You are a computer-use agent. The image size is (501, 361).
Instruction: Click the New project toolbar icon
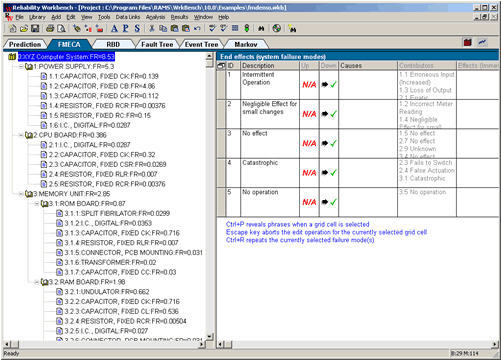click(12, 29)
